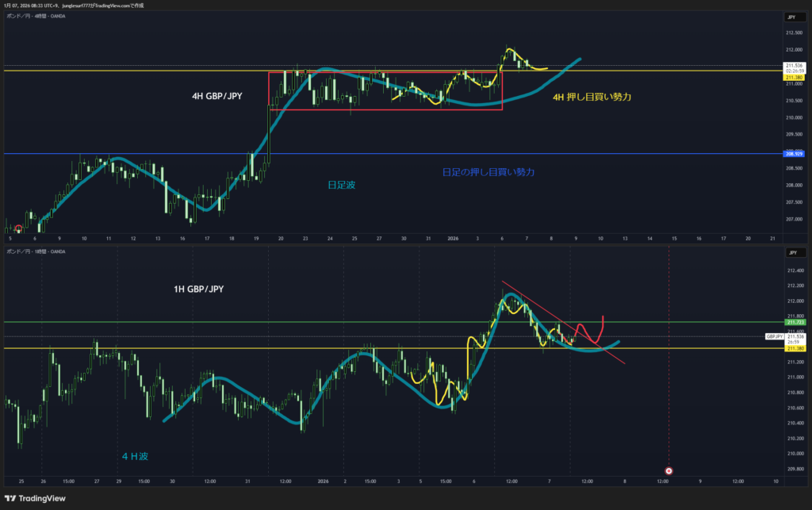Select the yellow "4H 押し目買い勢力" text

(592, 97)
